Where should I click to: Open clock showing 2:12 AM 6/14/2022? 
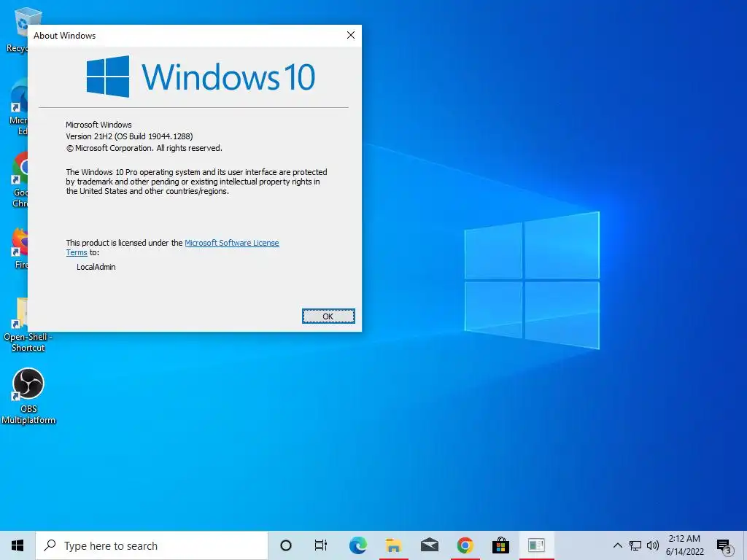[x=684, y=545]
